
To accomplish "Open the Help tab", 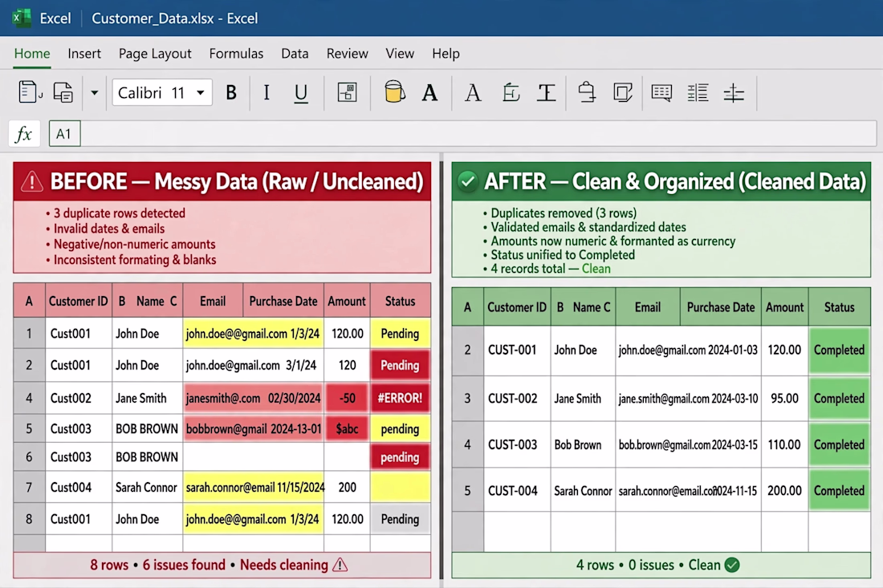I will click(x=446, y=54).
